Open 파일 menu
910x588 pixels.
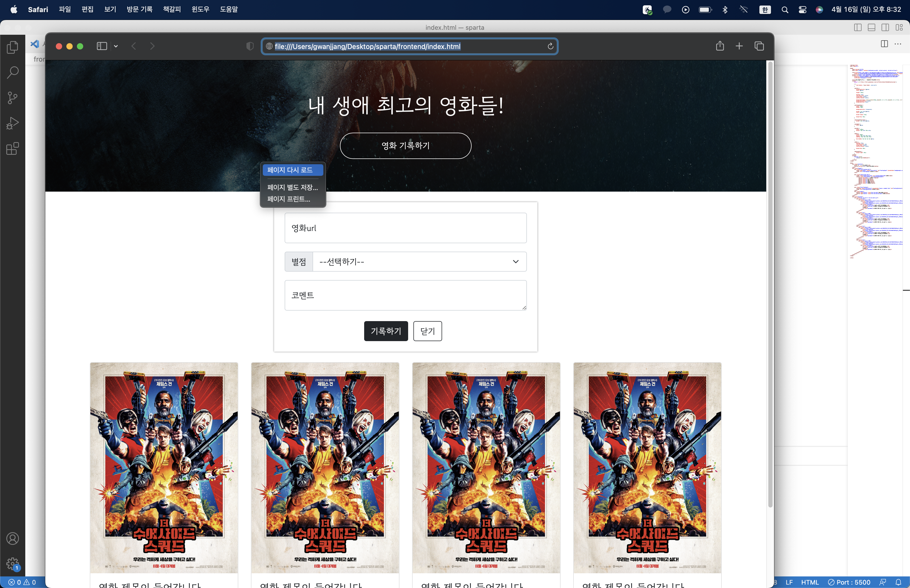pos(65,9)
